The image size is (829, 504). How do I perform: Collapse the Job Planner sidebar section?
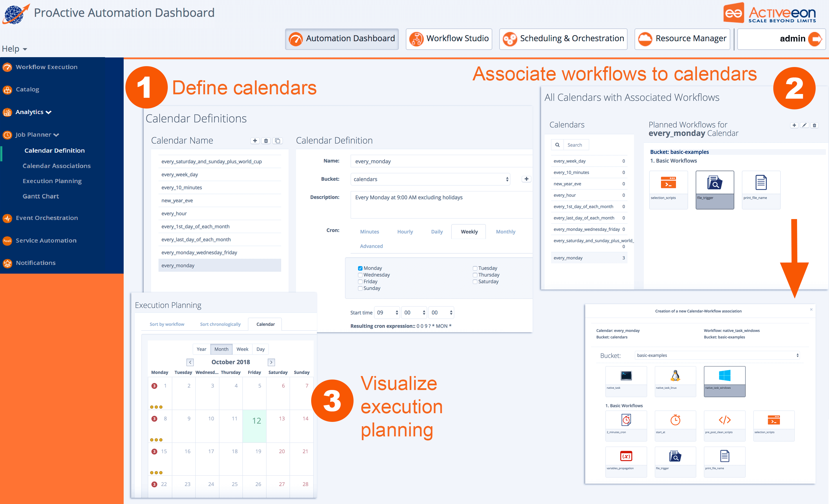(x=56, y=135)
